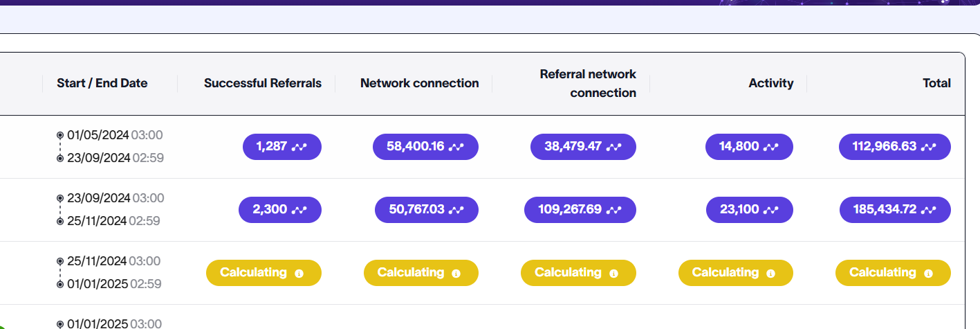Click info icon on Total Calculating badge
The image size is (980, 329).
click(928, 274)
